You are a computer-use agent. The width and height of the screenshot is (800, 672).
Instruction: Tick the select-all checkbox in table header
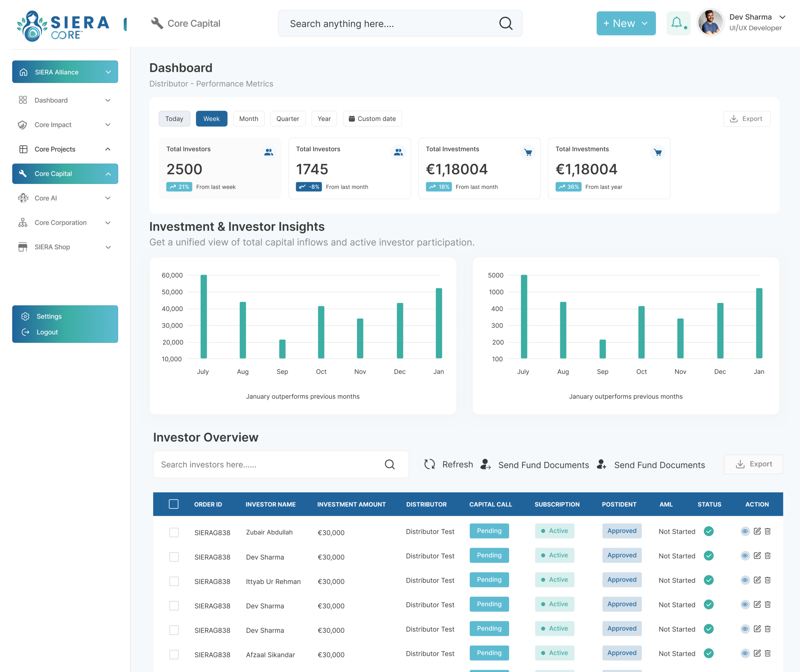[x=174, y=504]
